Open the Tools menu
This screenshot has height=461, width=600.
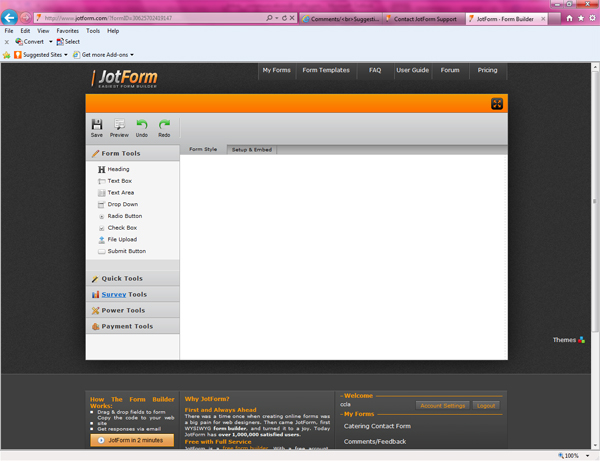(93, 31)
